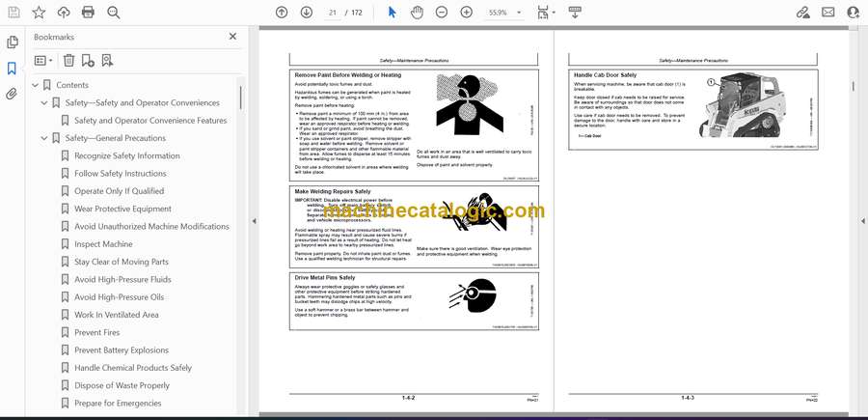Click the upload to cloud icon
868x420 pixels.
[64, 13]
